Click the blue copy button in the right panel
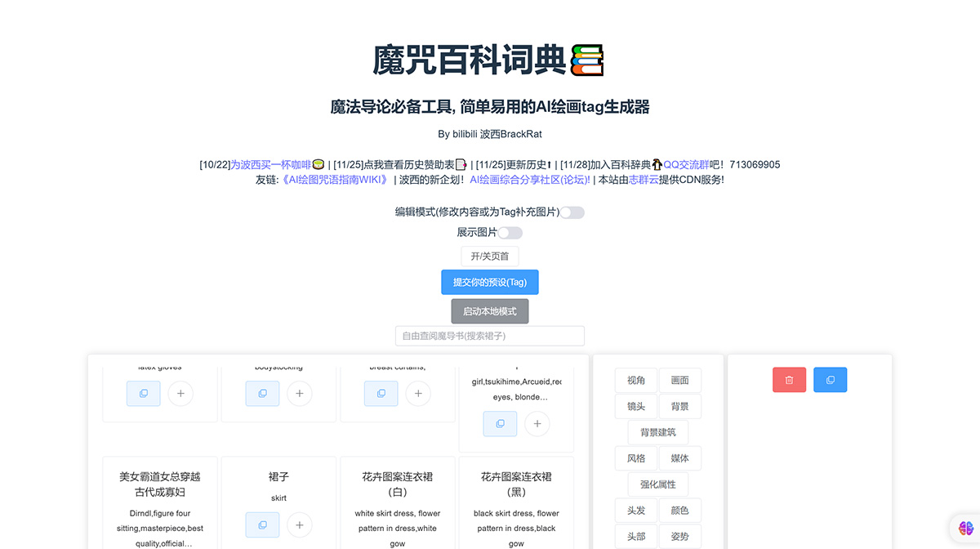The image size is (980, 549). point(830,379)
